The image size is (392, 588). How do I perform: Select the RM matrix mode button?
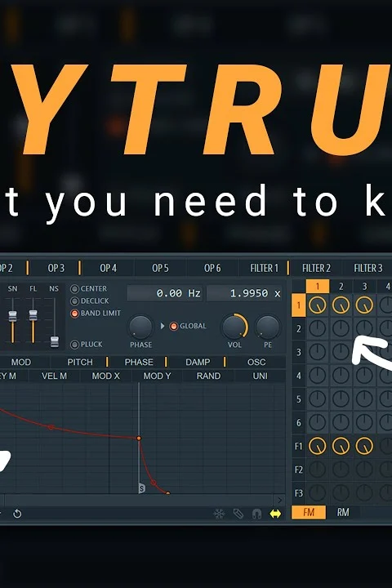[x=343, y=512]
